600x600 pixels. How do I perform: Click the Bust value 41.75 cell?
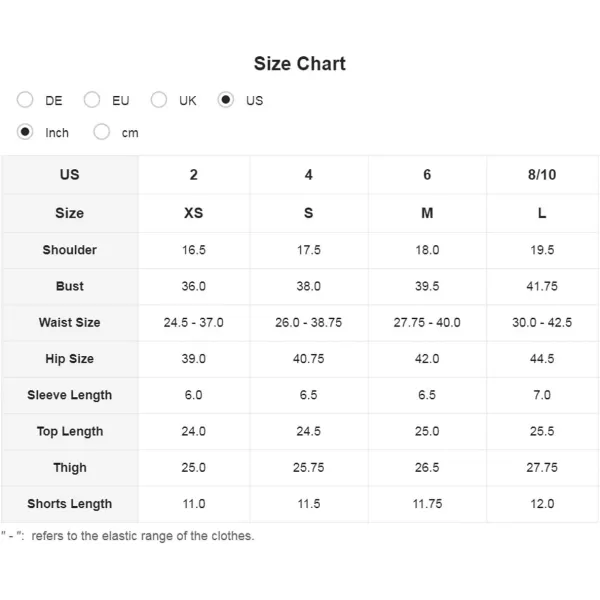click(542, 286)
